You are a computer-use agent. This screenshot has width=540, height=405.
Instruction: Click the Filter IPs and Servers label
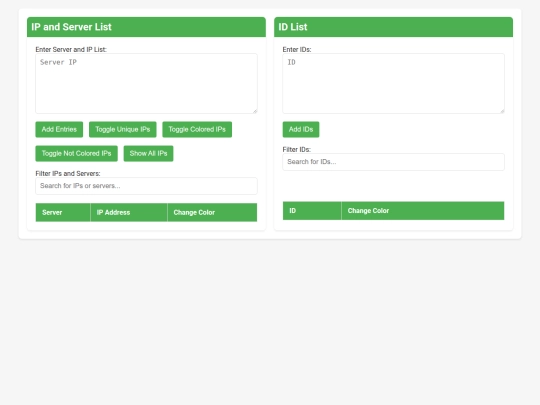click(x=68, y=174)
